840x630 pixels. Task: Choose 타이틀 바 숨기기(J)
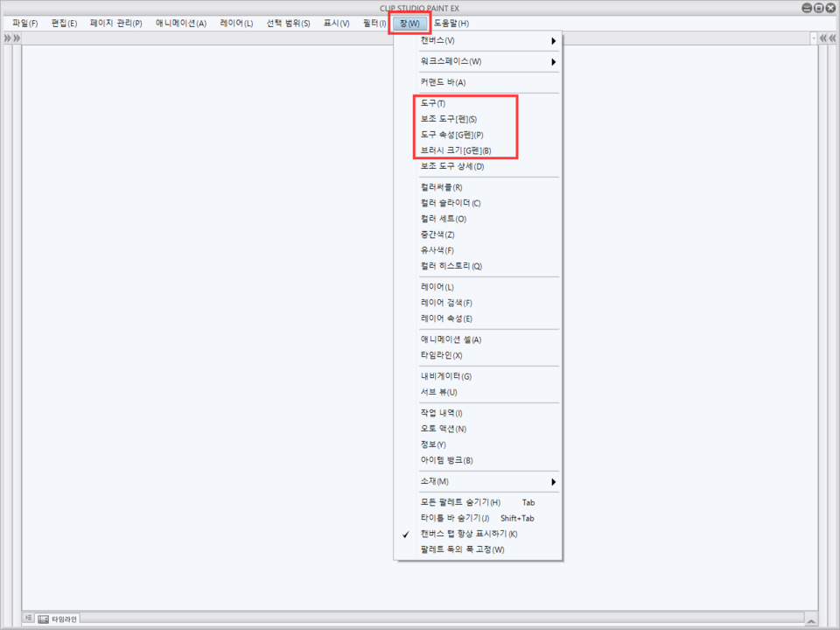[x=488, y=518]
